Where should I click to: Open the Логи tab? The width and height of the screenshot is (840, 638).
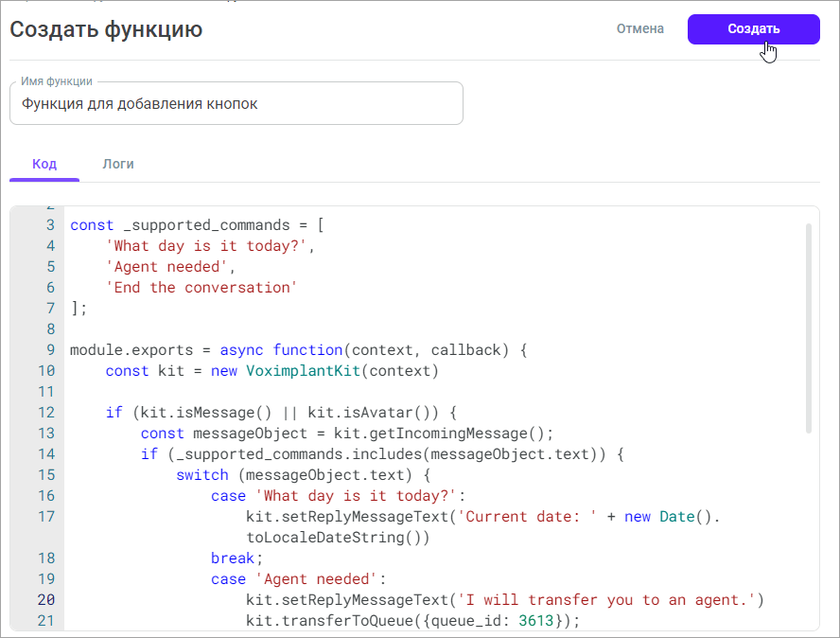(x=118, y=164)
